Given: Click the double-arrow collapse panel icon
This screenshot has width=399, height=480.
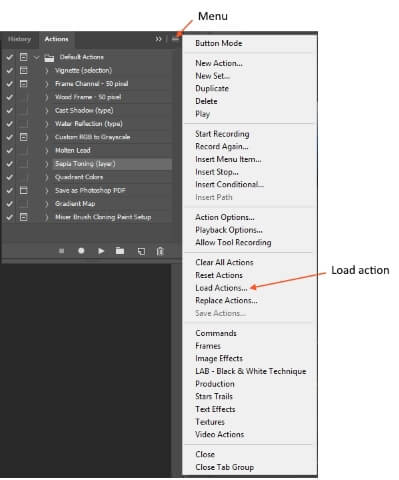Looking at the screenshot, I should pos(158,39).
